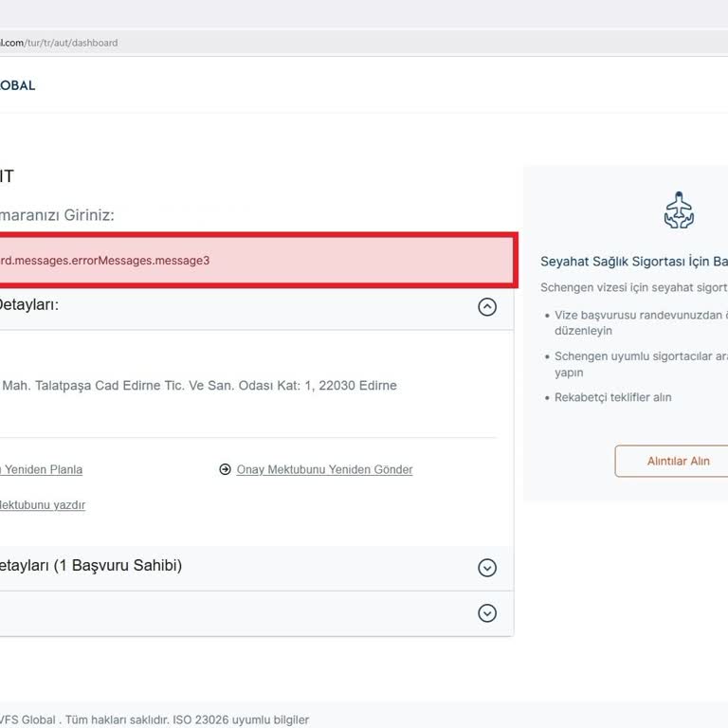Screen dimensions: 728x728
Task: Select the 'Mektubunu yazdır' print link
Action: [43, 505]
